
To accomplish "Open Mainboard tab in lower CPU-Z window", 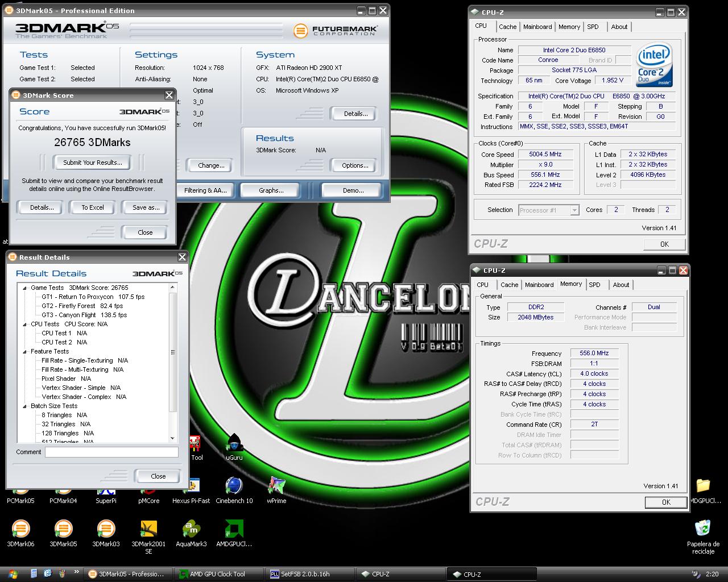I will 539,285.
